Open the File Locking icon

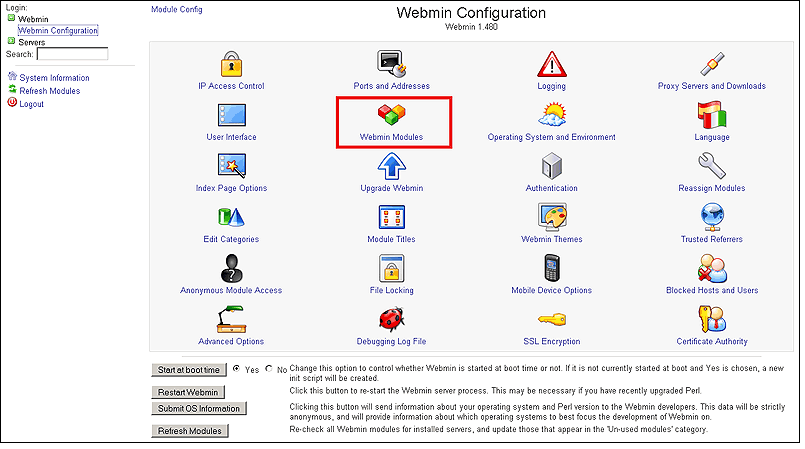pos(392,268)
